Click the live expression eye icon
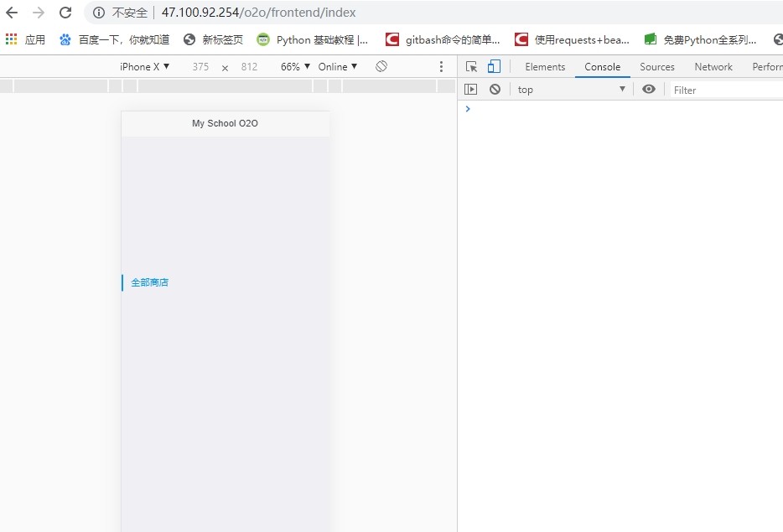 pos(649,90)
